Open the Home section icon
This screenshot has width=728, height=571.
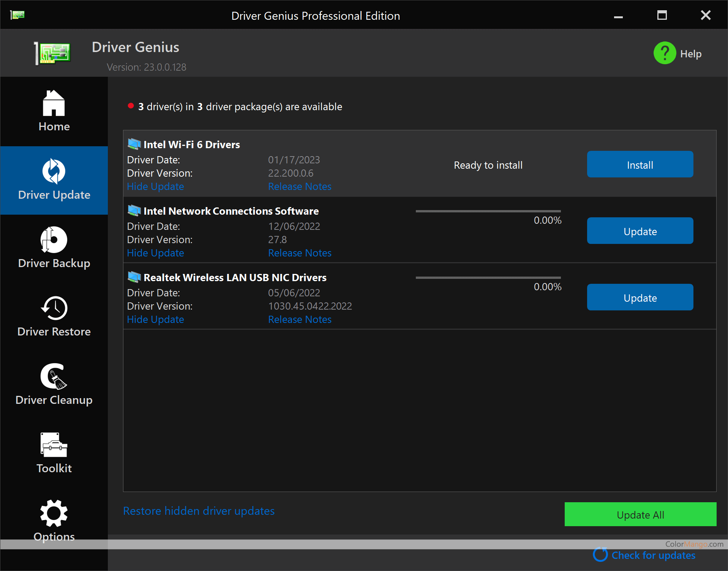[54, 103]
